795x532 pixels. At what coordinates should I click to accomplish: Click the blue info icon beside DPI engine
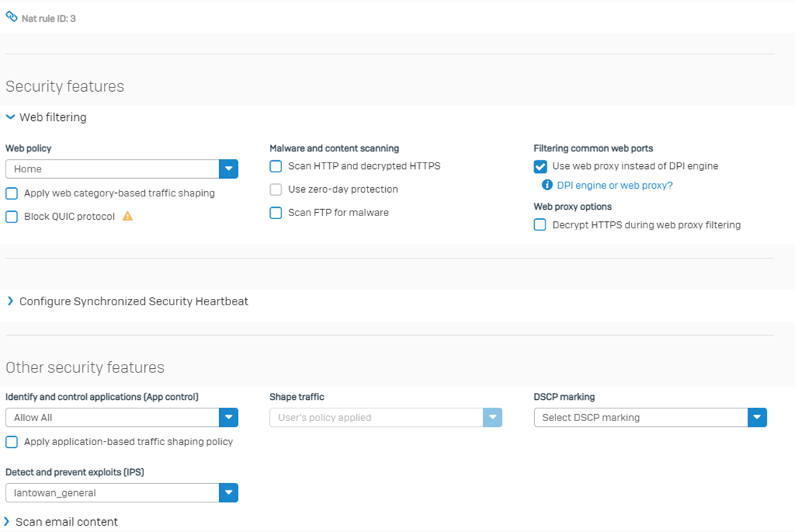[546, 185]
